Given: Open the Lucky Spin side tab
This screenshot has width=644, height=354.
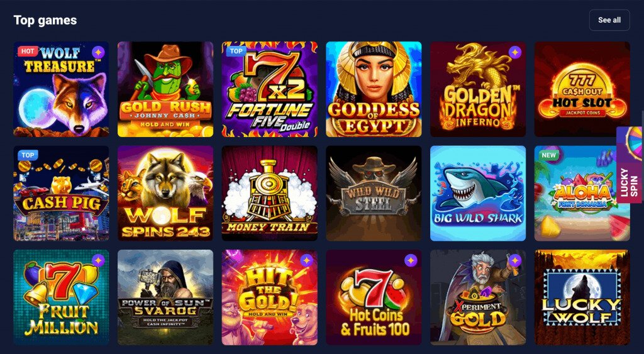Looking at the screenshot, I should [630, 165].
